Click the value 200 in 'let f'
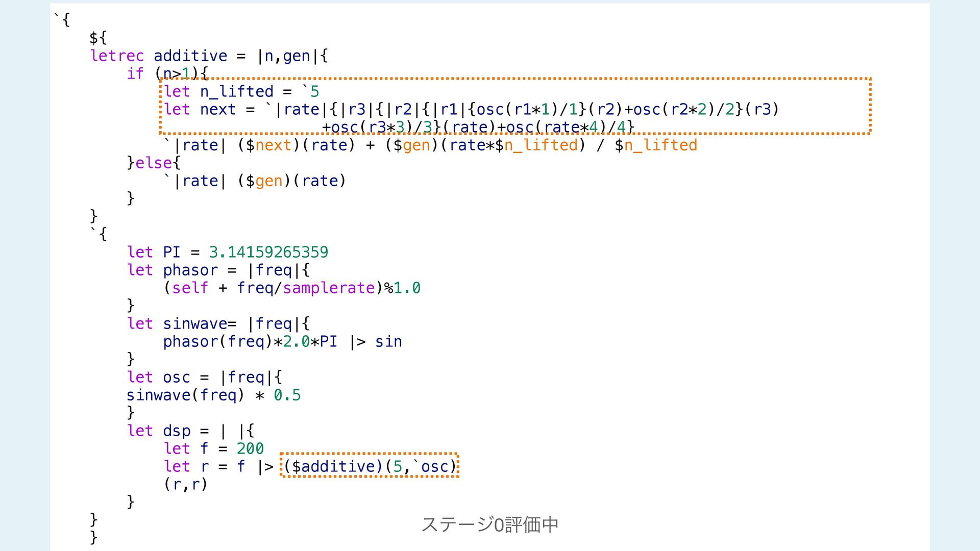 pos(250,448)
